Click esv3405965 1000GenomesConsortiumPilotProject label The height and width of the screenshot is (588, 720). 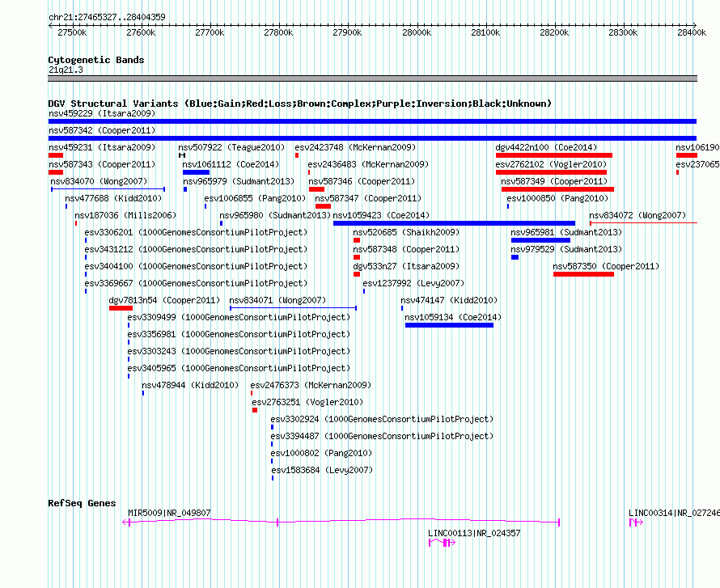(x=239, y=368)
